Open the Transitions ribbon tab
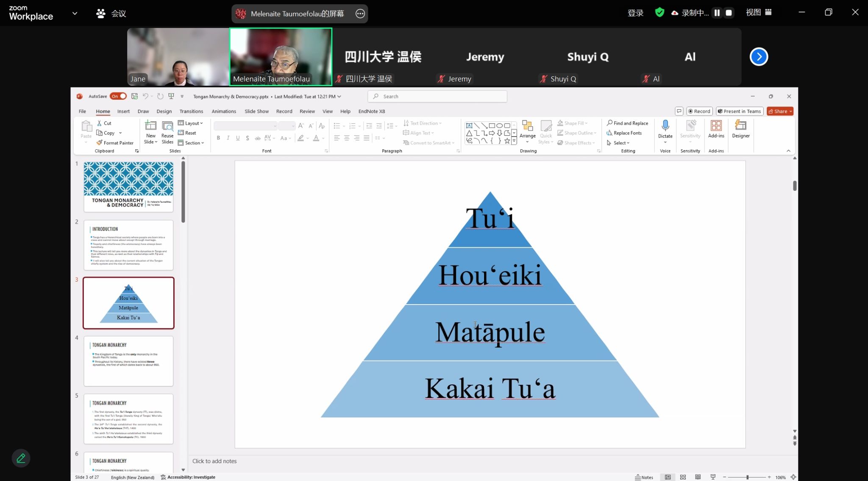This screenshot has width=868, height=481. click(x=191, y=111)
